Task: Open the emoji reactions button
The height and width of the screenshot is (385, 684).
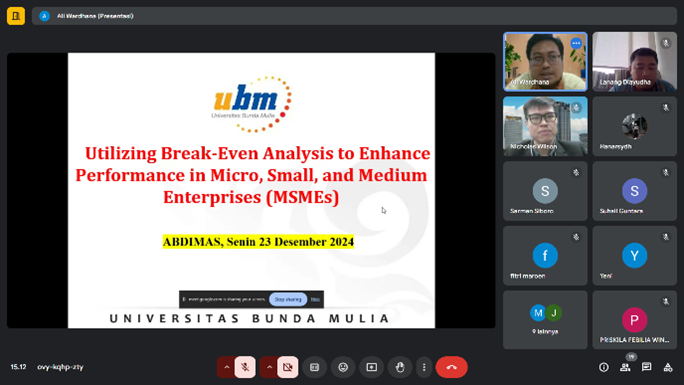Action: click(343, 367)
